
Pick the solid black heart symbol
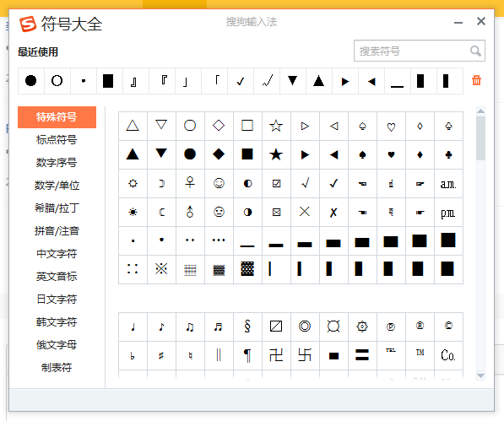[391, 154]
